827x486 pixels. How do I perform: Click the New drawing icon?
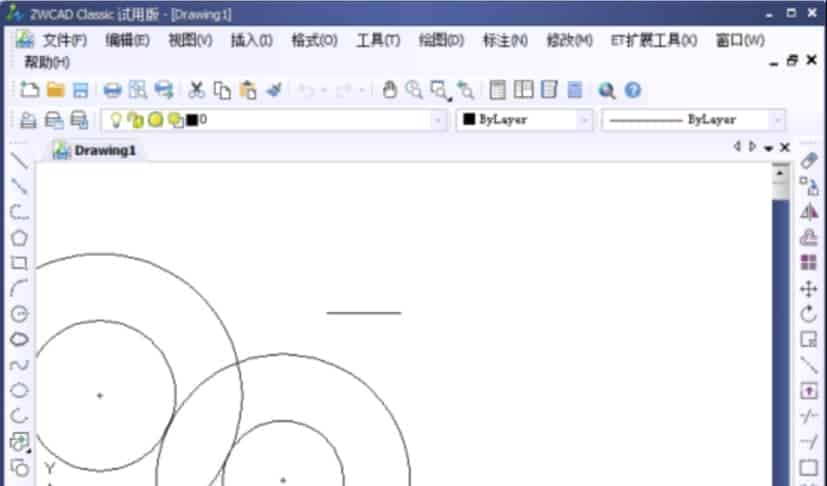click(x=30, y=90)
